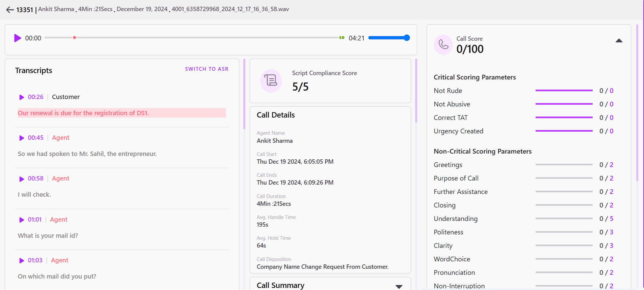The image size is (644, 290).
Task: Click the 00:45 timestamp link
Action: [x=36, y=138]
